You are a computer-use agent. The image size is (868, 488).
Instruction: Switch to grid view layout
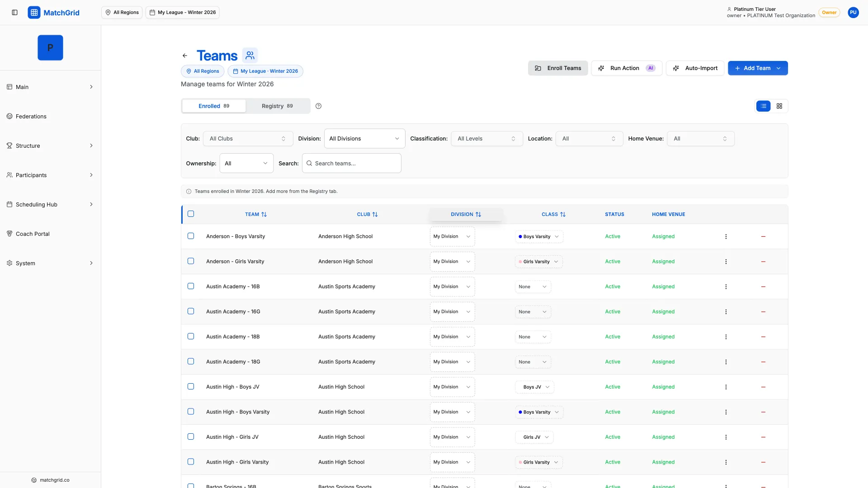click(779, 106)
